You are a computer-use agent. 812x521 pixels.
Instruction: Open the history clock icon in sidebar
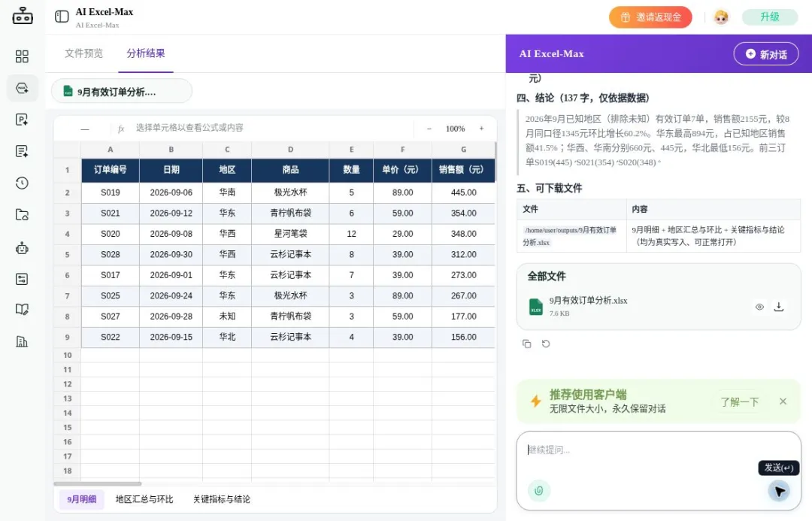tap(22, 183)
